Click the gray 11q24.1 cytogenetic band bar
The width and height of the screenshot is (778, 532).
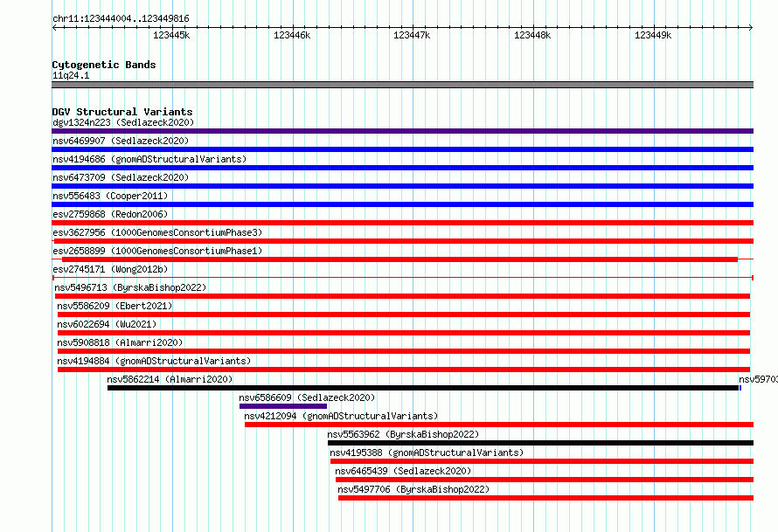pyautogui.click(x=402, y=85)
